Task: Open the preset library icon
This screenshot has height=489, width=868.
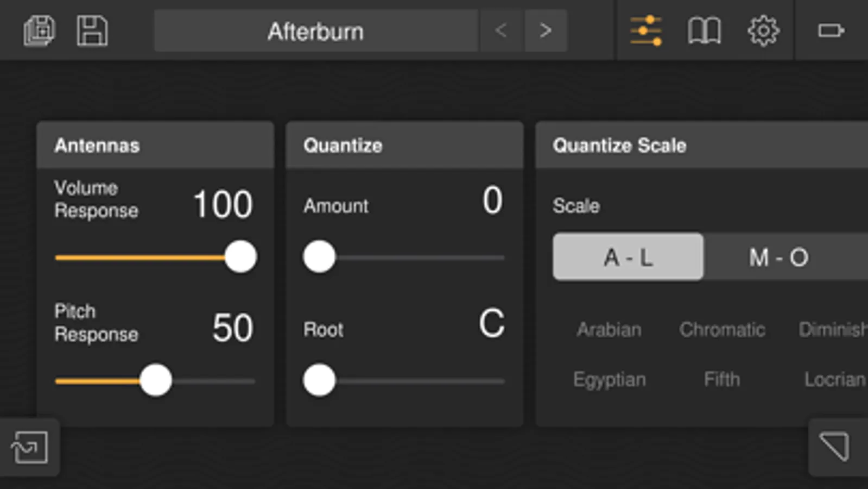Action: 39,30
